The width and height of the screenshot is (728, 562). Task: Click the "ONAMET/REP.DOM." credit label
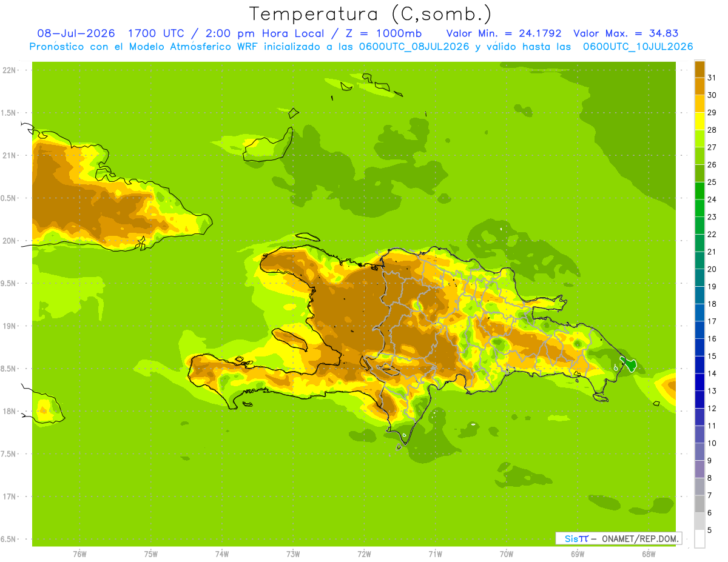tap(639, 538)
